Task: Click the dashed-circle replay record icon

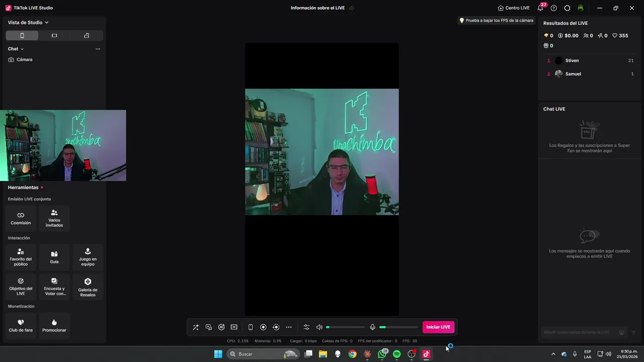Action: click(x=276, y=327)
